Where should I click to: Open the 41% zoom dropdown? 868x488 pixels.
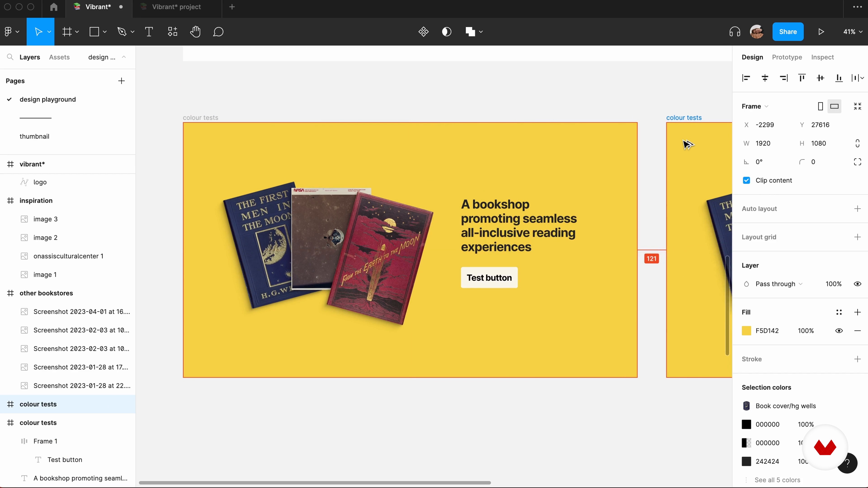pyautogui.click(x=852, y=32)
